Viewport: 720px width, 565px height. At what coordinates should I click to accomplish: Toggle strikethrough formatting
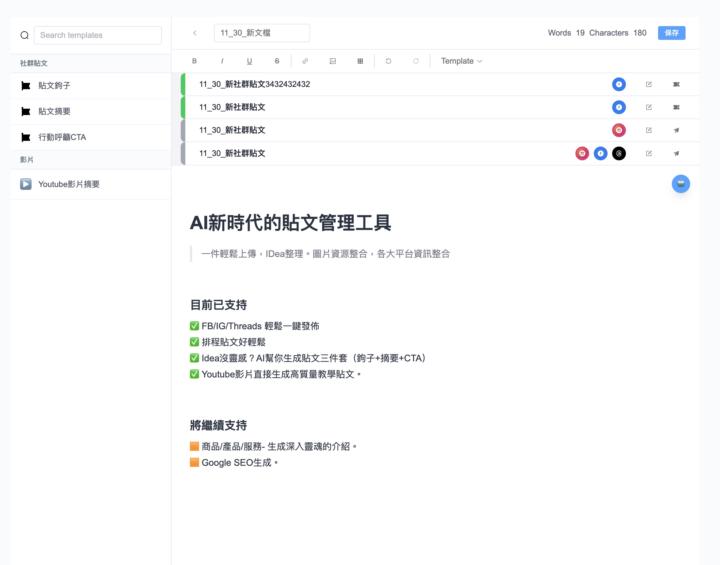277,61
